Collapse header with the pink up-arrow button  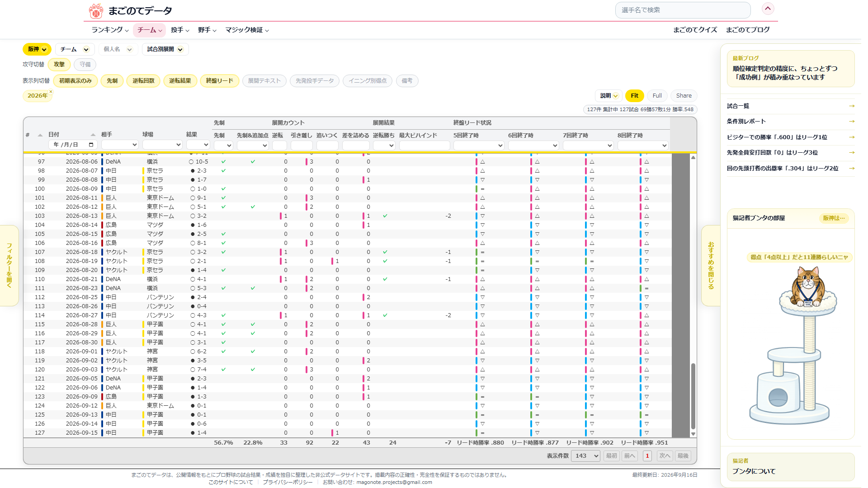(768, 9)
